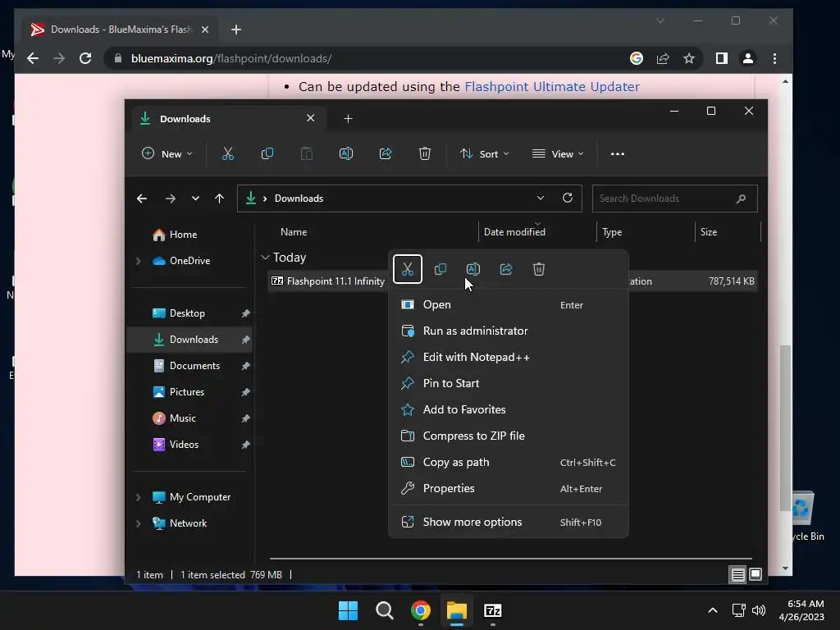Open the View dropdown
840x630 pixels.
tap(558, 153)
